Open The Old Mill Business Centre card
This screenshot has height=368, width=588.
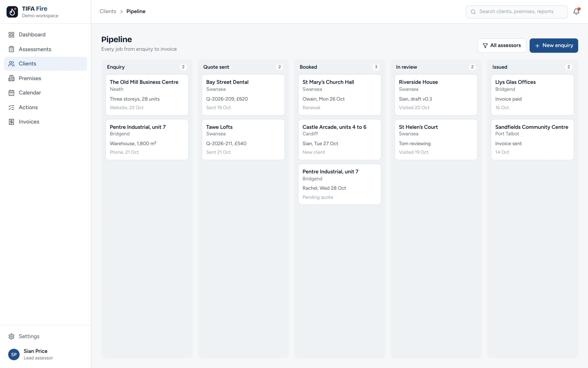147,95
